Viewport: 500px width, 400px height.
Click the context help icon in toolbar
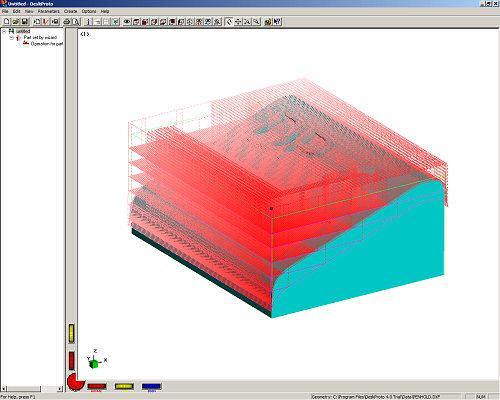277,22
